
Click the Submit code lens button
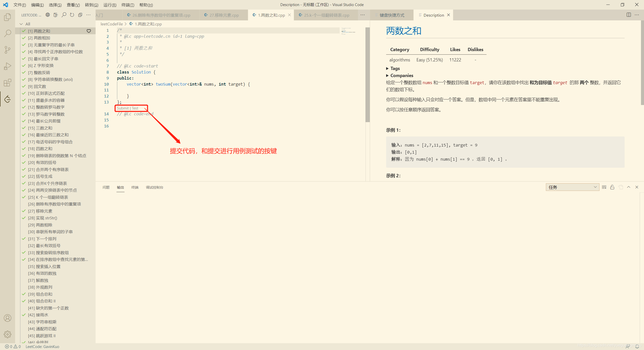123,108
